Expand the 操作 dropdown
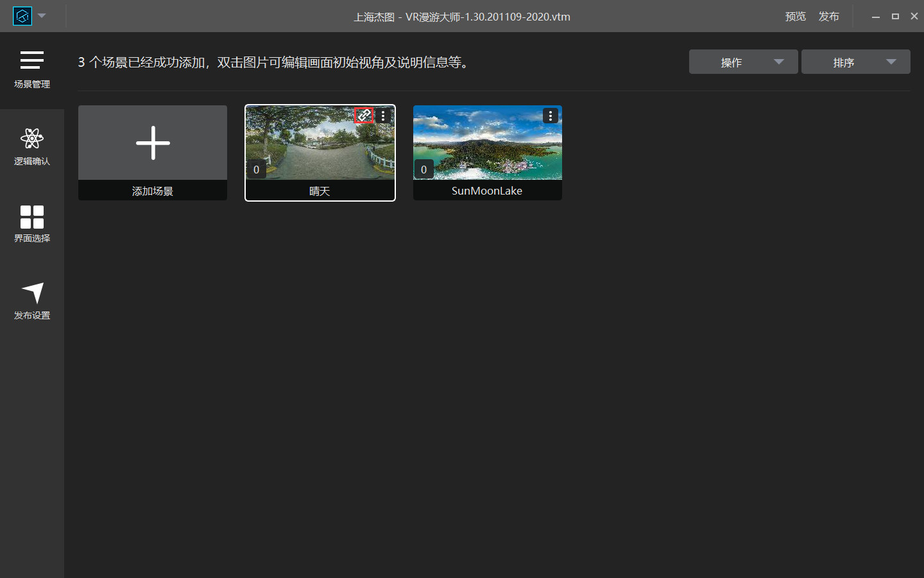Viewport: 924px width, 578px height. pyautogui.click(x=743, y=62)
